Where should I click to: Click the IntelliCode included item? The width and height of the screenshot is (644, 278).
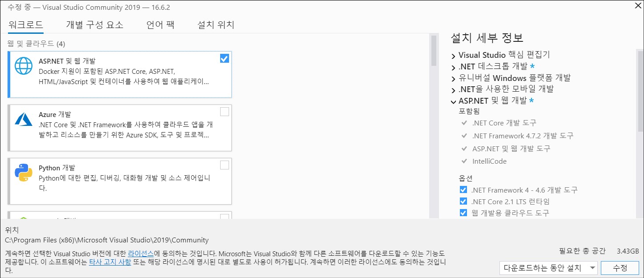(489, 161)
